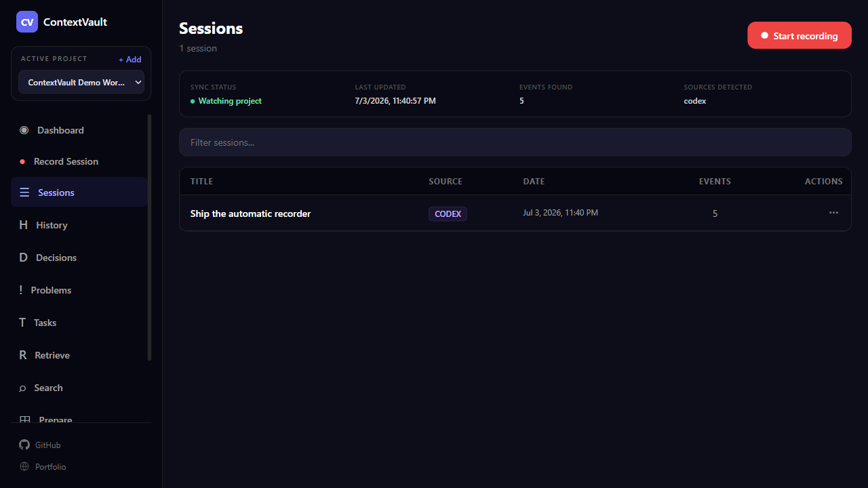Click the LAST UPDATED label
The width and height of the screenshot is (868, 488).
[380, 87]
